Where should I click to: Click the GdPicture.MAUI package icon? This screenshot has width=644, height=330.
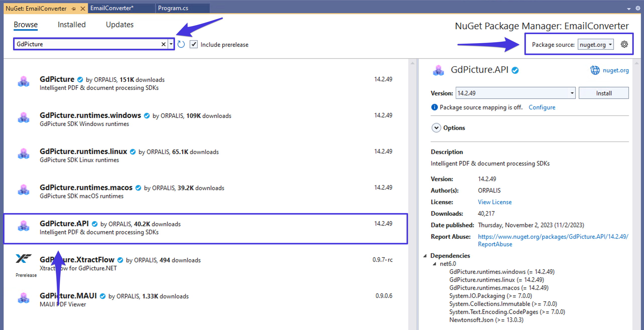point(23,298)
